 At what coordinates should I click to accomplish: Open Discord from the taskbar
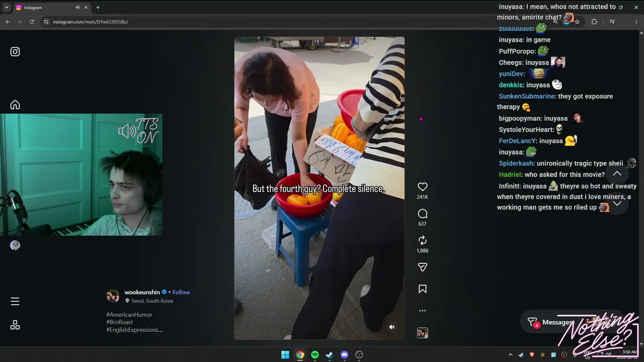344,355
